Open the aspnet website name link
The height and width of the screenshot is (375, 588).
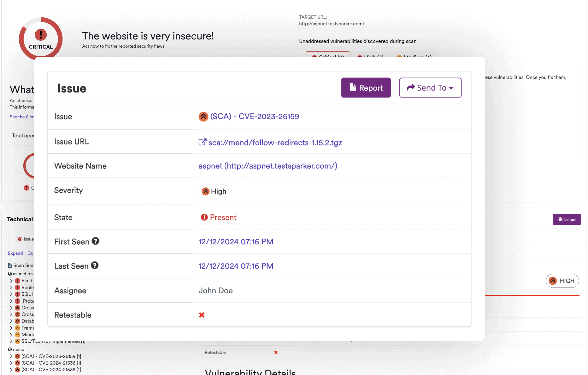coord(268,166)
